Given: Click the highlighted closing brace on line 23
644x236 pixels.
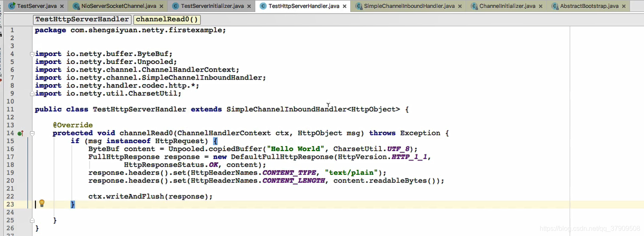Looking at the screenshot, I should tap(73, 204).
